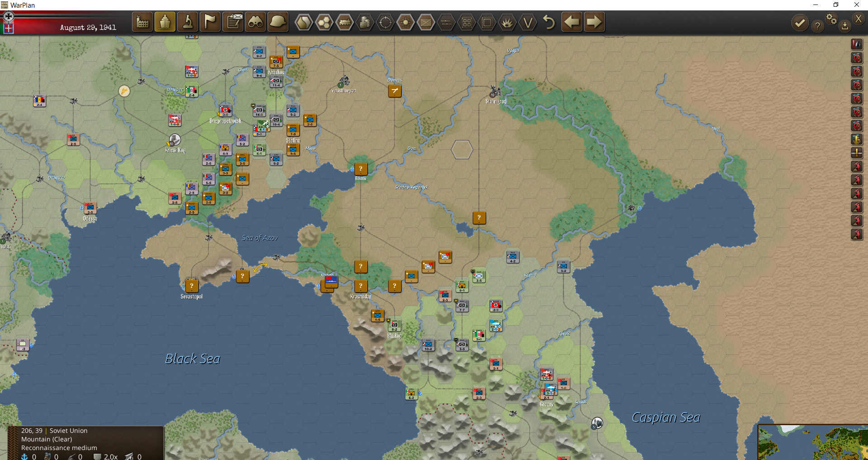Toggle the railroad train overlay
This screenshot has height=460, width=868.
click(344, 22)
